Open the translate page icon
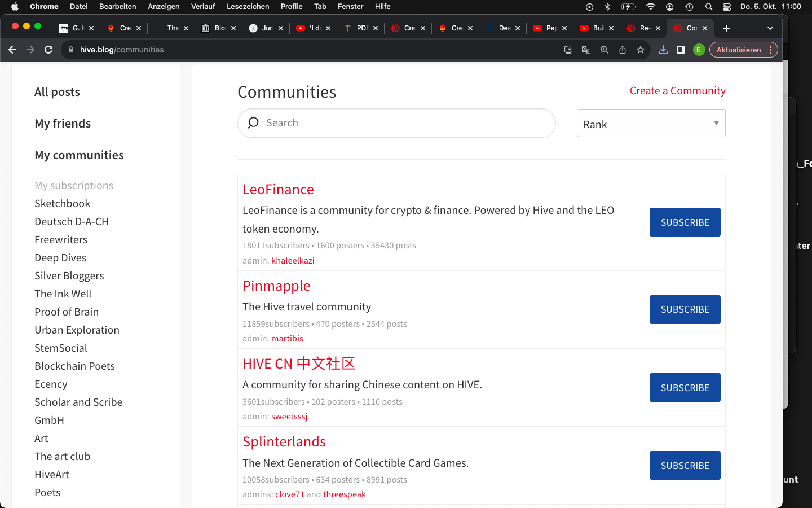 pos(586,50)
